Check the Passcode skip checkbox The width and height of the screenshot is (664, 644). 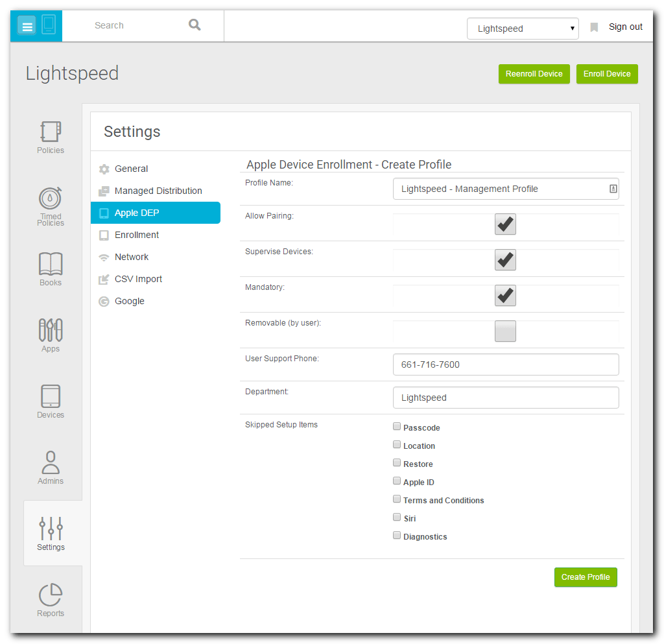click(x=397, y=426)
